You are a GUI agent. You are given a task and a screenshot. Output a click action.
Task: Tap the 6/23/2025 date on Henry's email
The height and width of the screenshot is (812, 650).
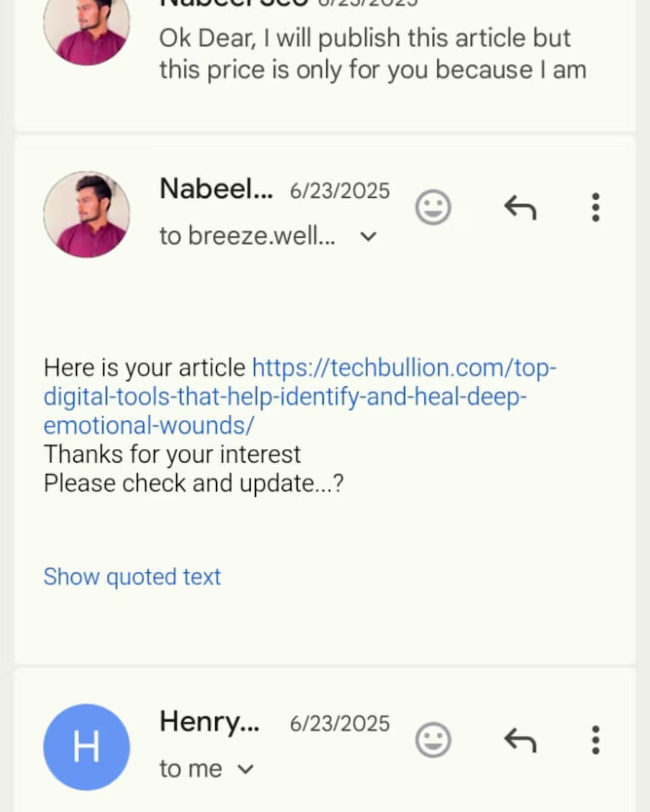pos(340,723)
